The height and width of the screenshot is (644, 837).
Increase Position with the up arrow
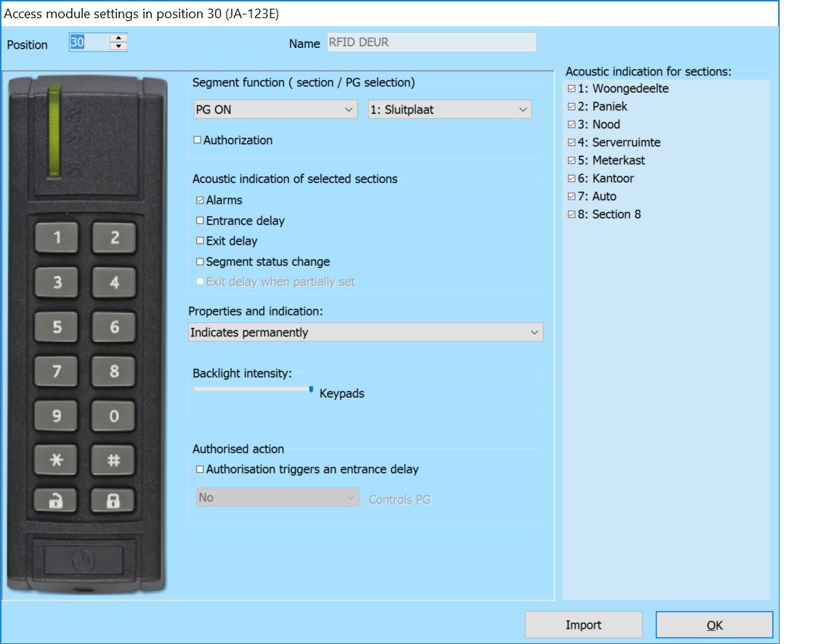[x=118, y=38]
